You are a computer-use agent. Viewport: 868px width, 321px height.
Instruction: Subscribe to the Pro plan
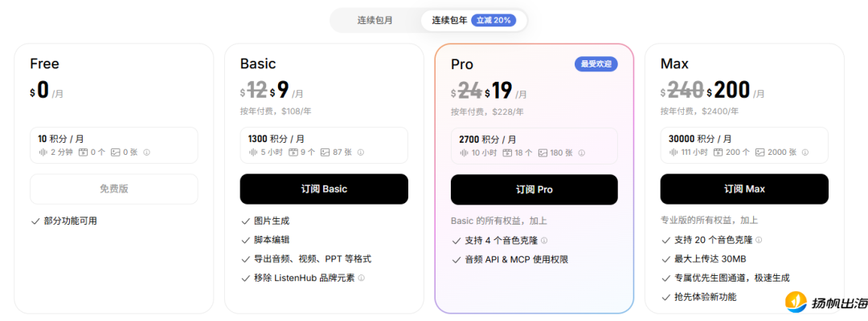coord(534,189)
